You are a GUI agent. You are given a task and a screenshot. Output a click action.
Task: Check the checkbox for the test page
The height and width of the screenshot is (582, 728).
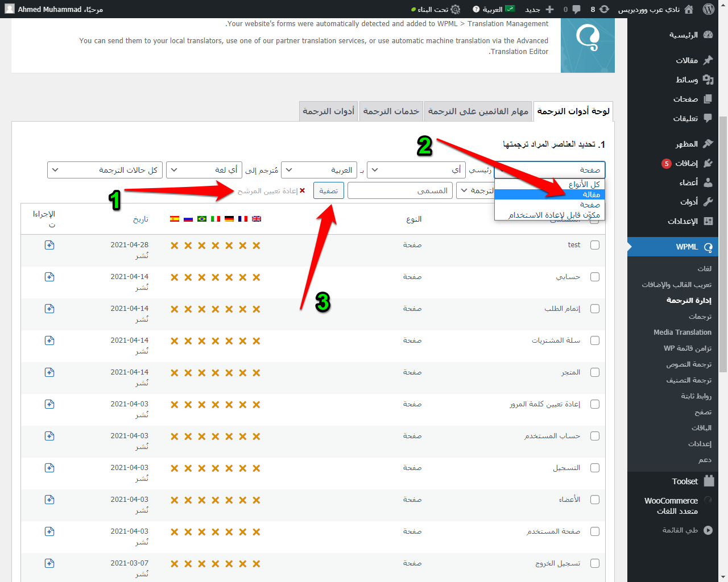coord(595,245)
